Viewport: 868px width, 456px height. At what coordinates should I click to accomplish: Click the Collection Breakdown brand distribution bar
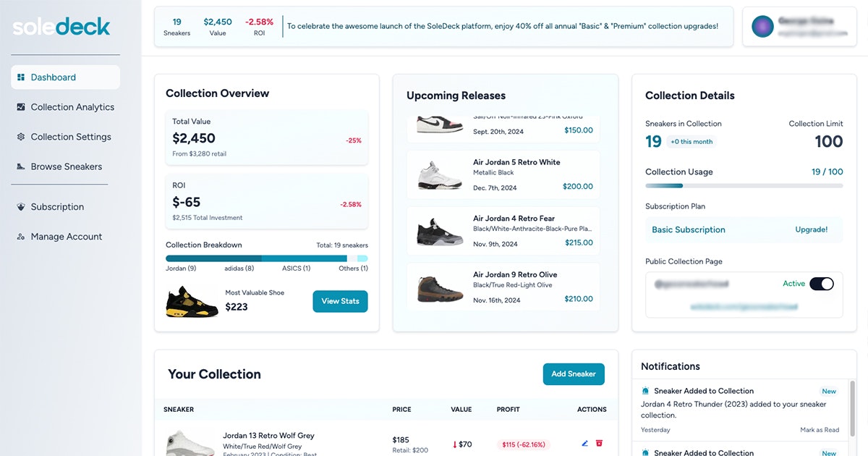pyautogui.click(x=267, y=258)
